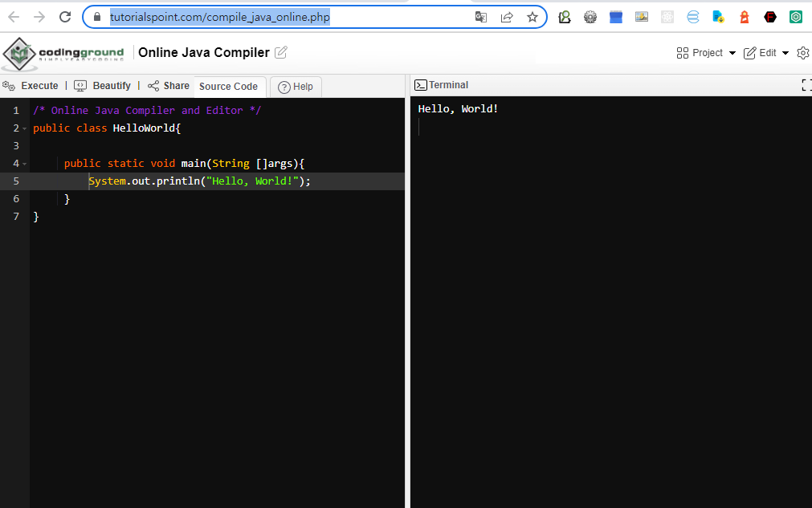Select the 'public static void main' line

[185, 164]
